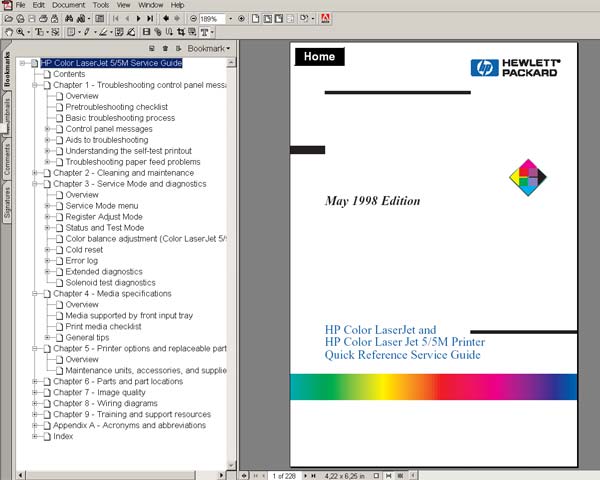The width and height of the screenshot is (600, 480).
Task: Click the Open Web Page globe icon
Action: (x=20, y=19)
